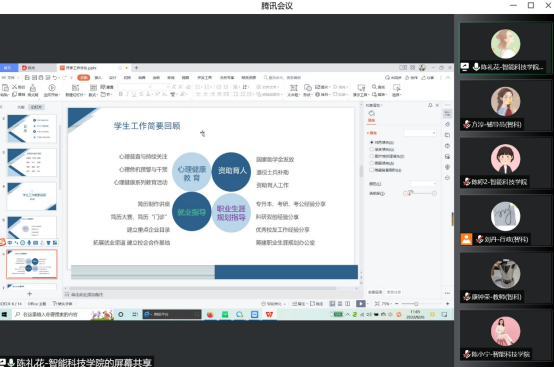Click the new document tab plus button
Image resolution: width=554 pixels, height=367 pixels.
(x=136, y=67)
